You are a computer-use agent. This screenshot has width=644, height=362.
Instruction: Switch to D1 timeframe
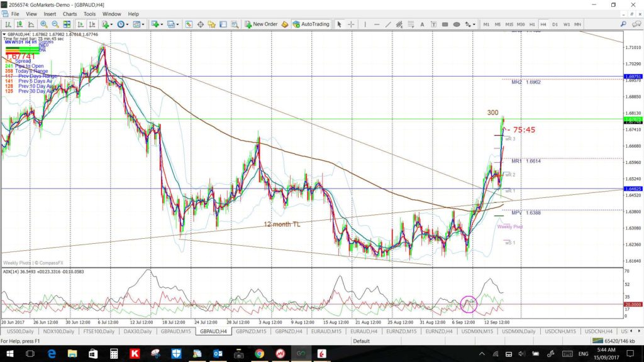(x=555, y=25)
